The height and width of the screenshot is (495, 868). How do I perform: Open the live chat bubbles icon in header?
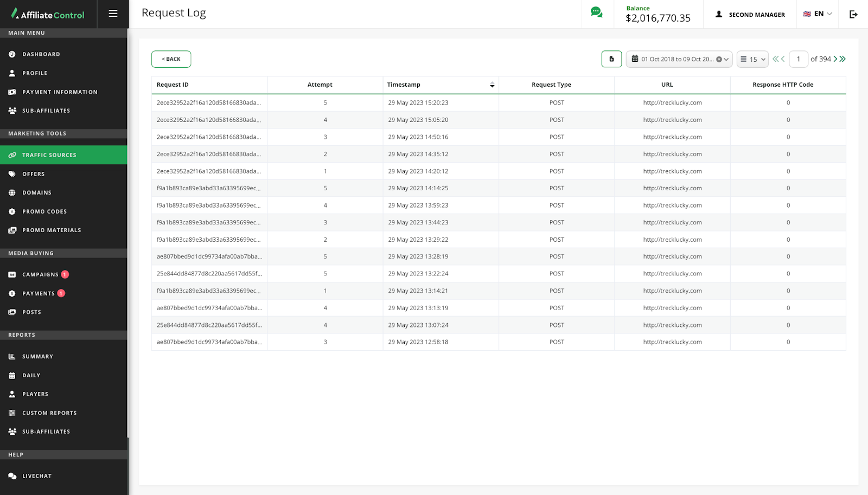click(x=596, y=12)
